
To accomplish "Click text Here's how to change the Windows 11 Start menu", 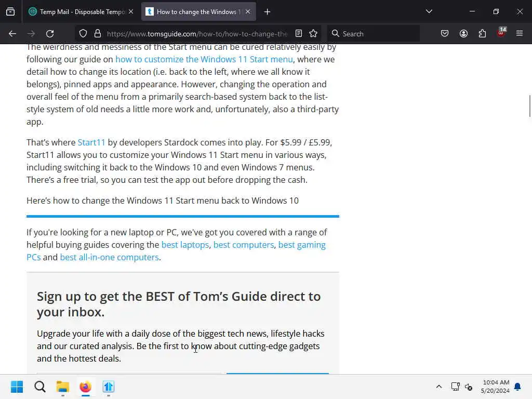I will tap(163, 201).
